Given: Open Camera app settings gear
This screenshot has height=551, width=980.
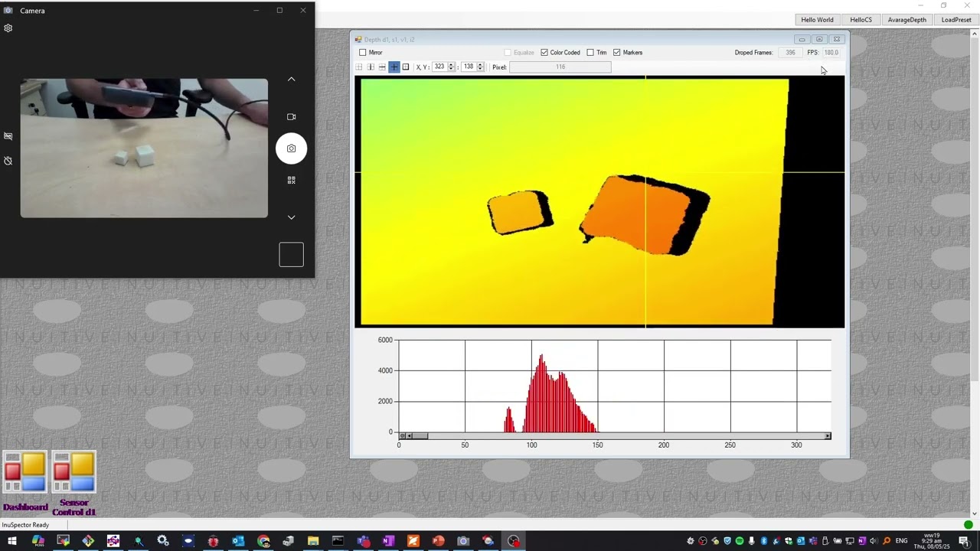Looking at the screenshot, I should point(8,28).
